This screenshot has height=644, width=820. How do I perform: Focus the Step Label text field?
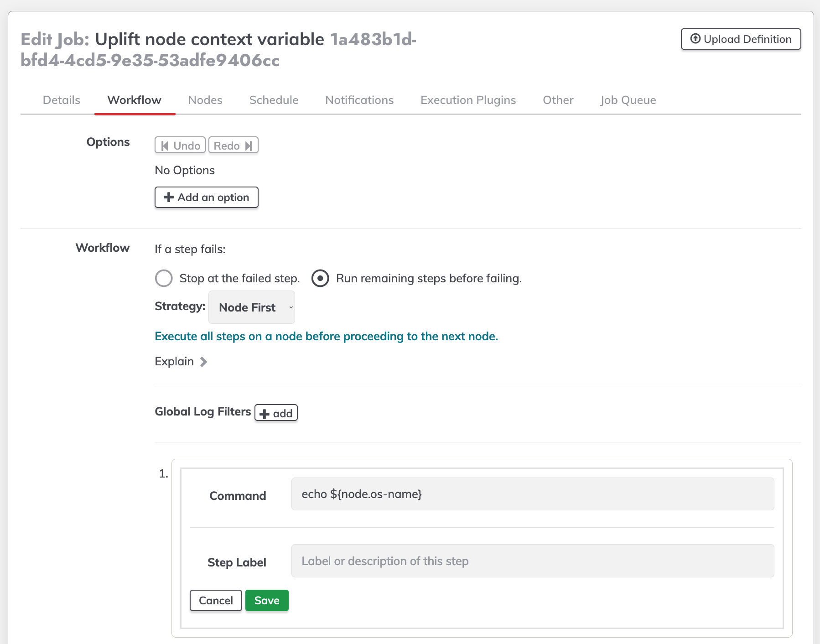point(533,561)
